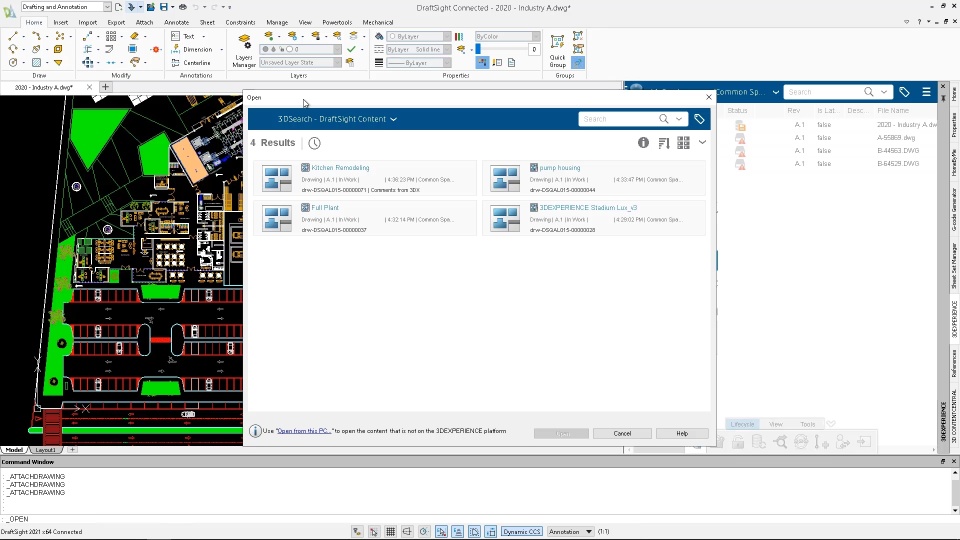Screen dimensions: 960x540
Task: Click the Text annotation tool
Action: tap(183, 36)
